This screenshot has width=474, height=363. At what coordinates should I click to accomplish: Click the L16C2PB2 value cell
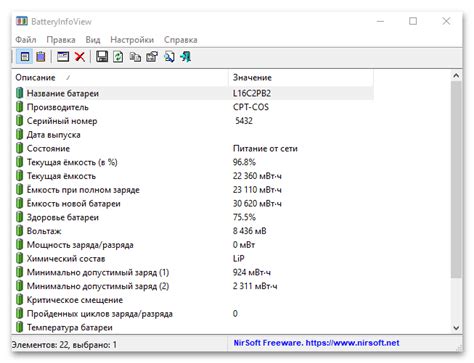click(252, 93)
